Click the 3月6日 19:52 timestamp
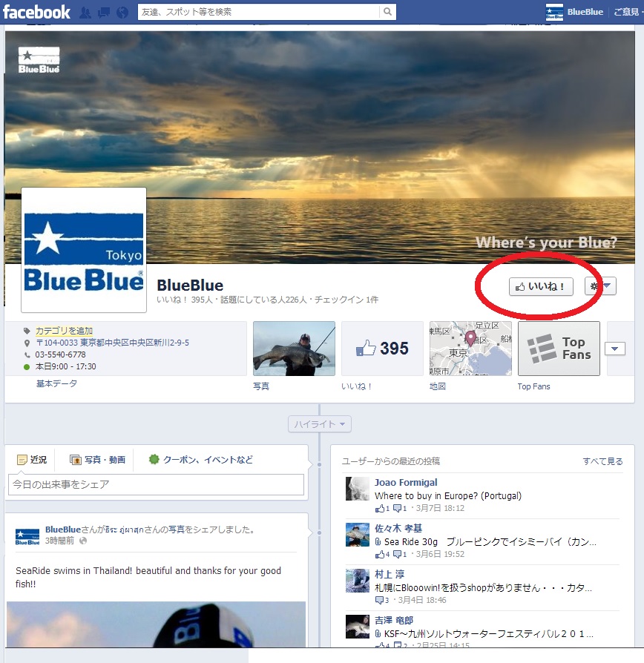Image resolution: width=644 pixels, height=663 pixels. pyautogui.click(x=440, y=554)
